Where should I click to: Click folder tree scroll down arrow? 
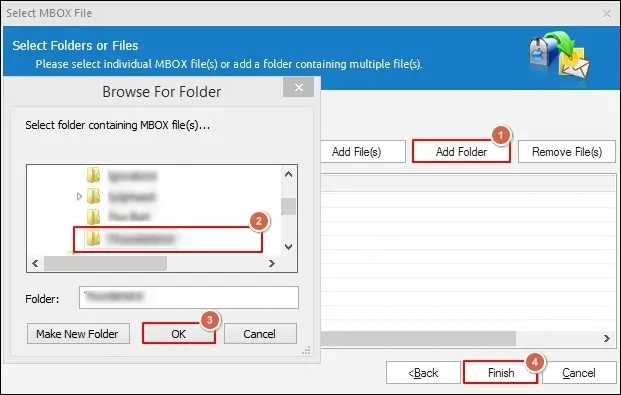pyautogui.click(x=288, y=246)
